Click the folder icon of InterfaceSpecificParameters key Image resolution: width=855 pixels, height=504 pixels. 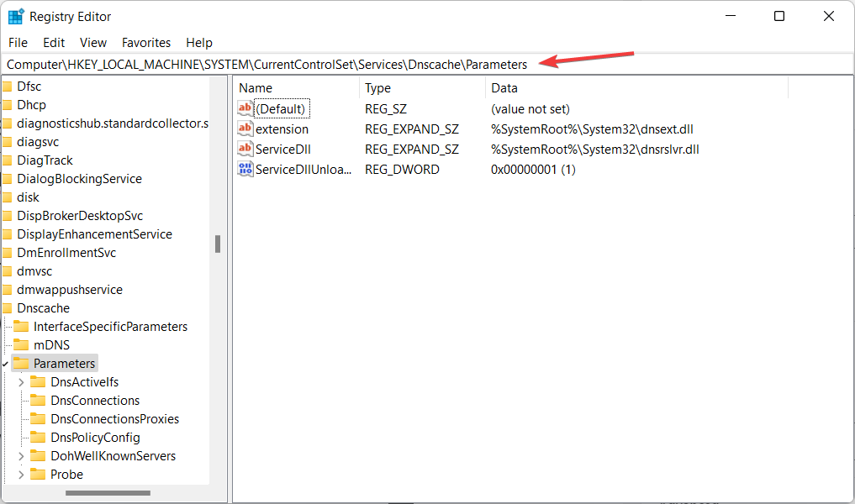21,326
